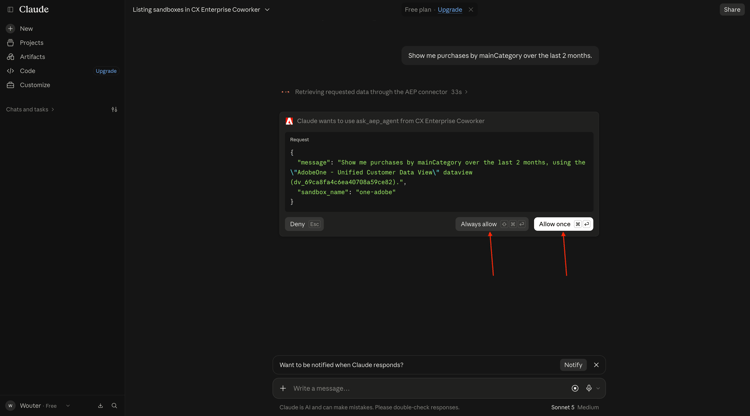Click the microphone voice icon
The height and width of the screenshot is (416, 750).
(589, 388)
